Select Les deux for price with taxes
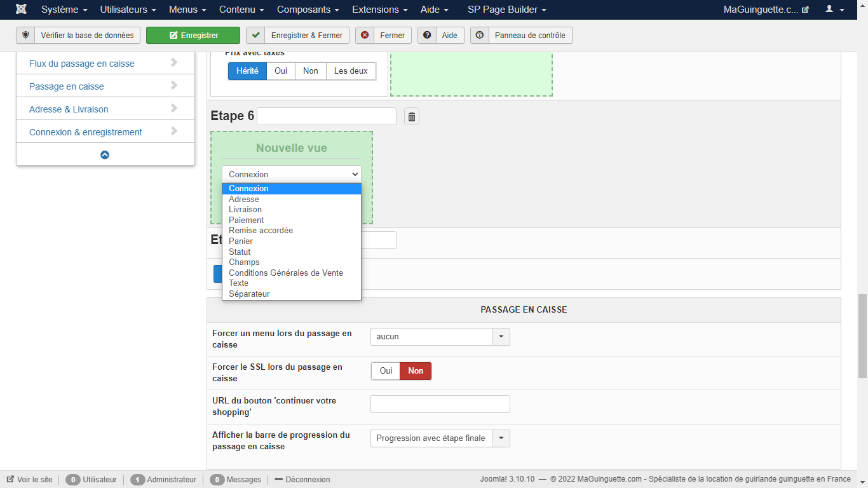This screenshot has width=868, height=488. (x=351, y=71)
